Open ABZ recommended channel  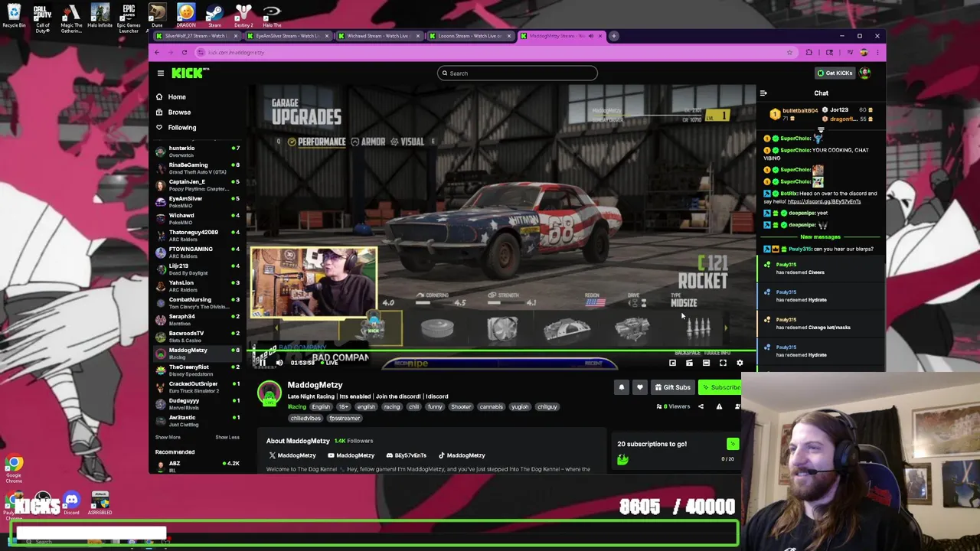198,466
